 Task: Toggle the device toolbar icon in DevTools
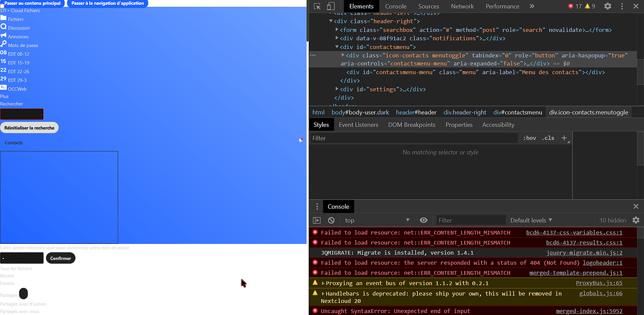click(x=331, y=6)
